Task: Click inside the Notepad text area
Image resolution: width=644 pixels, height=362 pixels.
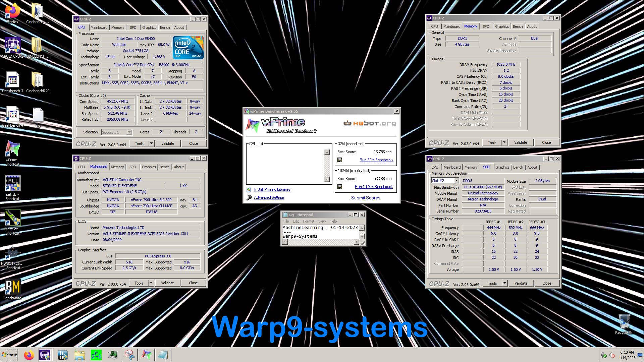Action: click(x=320, y=232)
